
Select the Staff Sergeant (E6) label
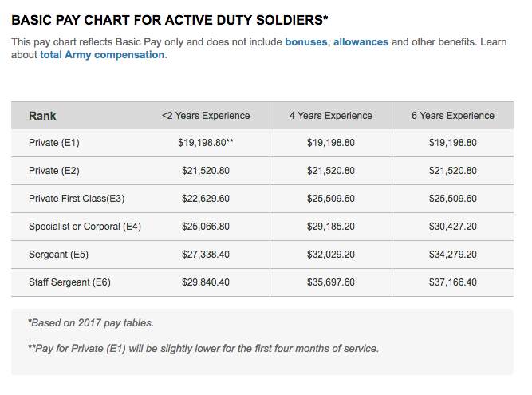70,282
